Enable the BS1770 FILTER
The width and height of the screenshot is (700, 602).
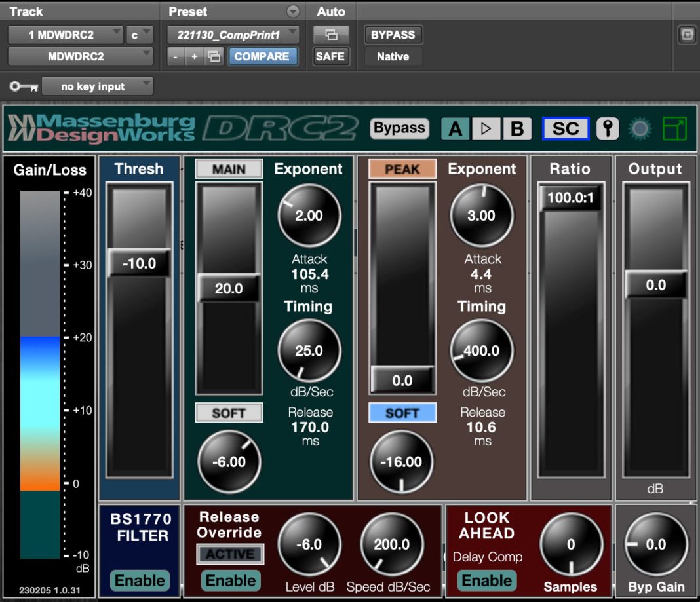tap(140, 580)
